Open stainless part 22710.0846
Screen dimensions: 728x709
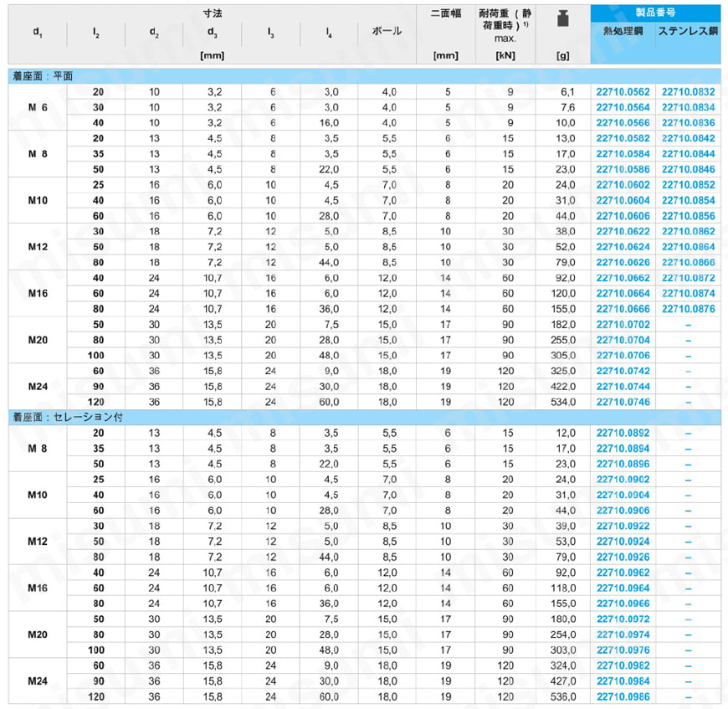[x=689, y=169]
